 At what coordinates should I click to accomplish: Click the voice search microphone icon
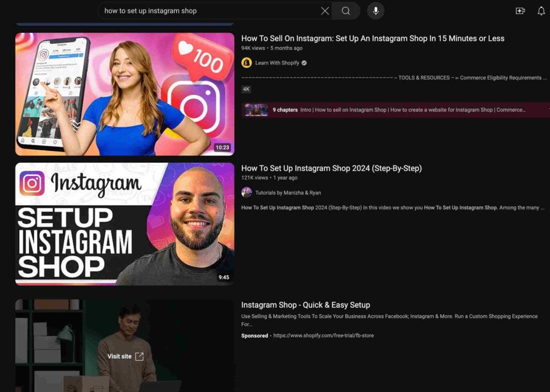(375, 11)
